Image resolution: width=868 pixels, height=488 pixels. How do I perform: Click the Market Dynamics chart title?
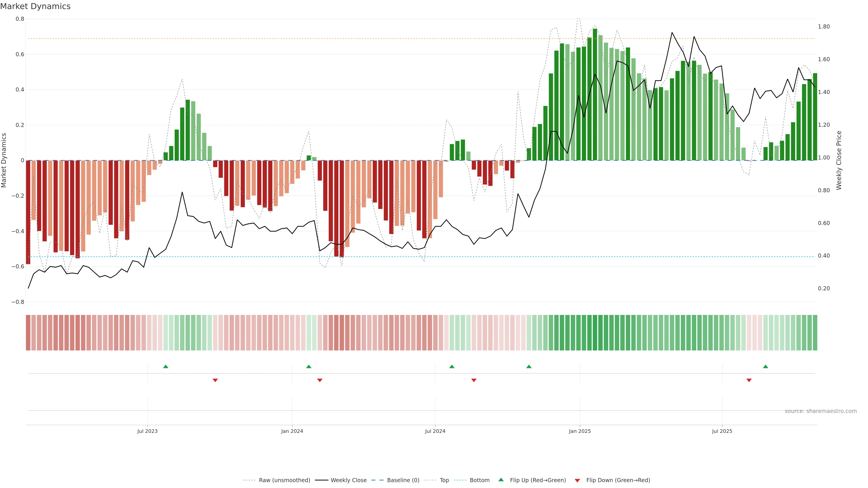pyautogui.click(x=35, y=6)
